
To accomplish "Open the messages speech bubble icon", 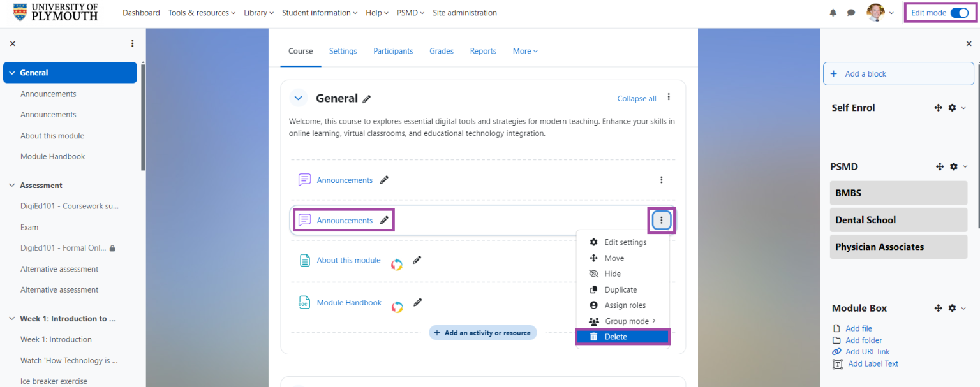I will [x=850, y=13].
